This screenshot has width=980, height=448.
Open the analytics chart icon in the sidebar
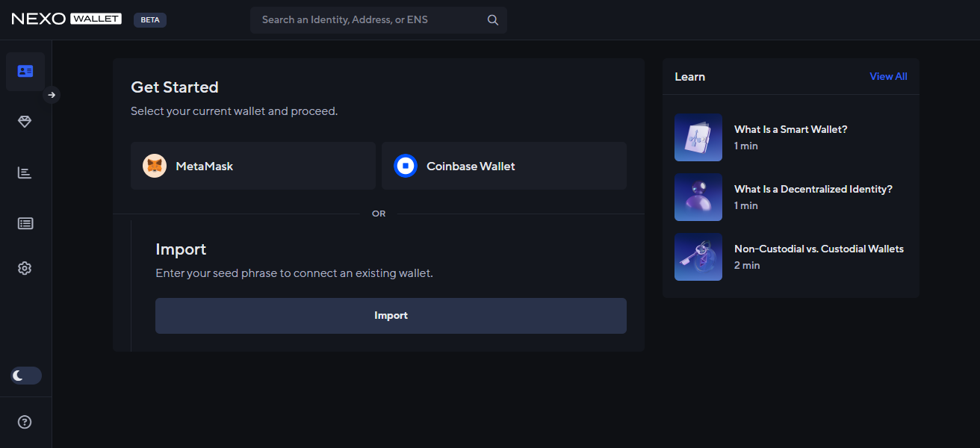(25, 172)
